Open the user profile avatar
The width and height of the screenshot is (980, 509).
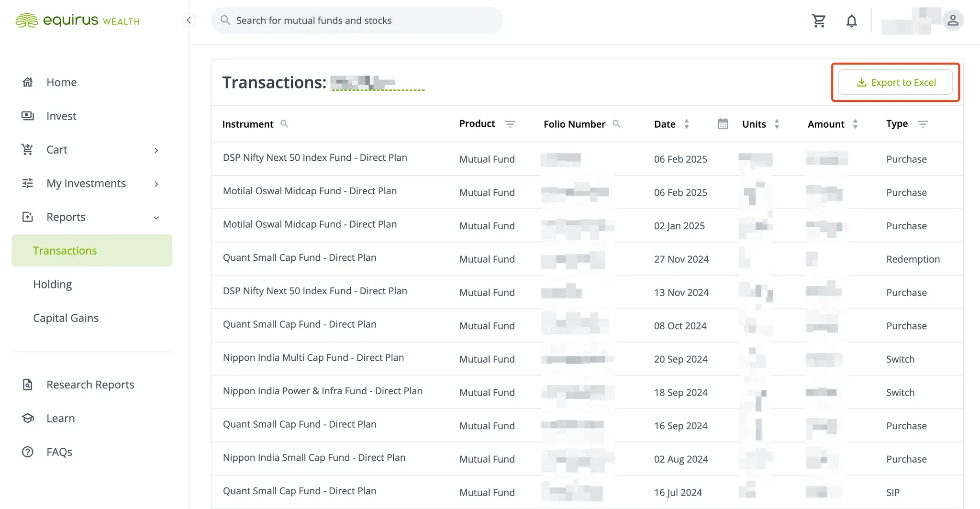tap(953, 21)
